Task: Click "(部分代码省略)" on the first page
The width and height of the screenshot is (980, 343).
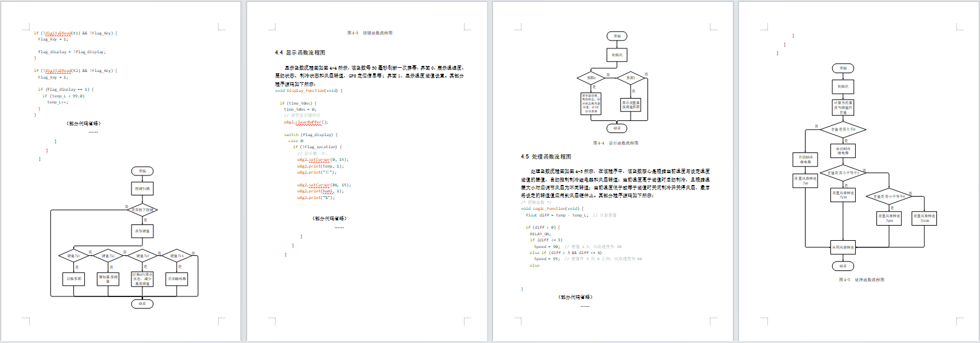Action: click(x=84, y=123)
